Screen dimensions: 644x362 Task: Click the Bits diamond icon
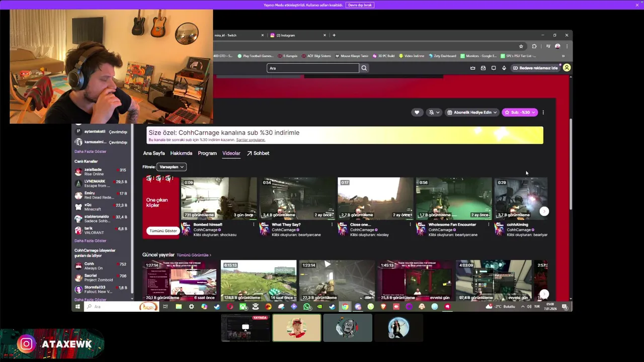coord(504,68)
